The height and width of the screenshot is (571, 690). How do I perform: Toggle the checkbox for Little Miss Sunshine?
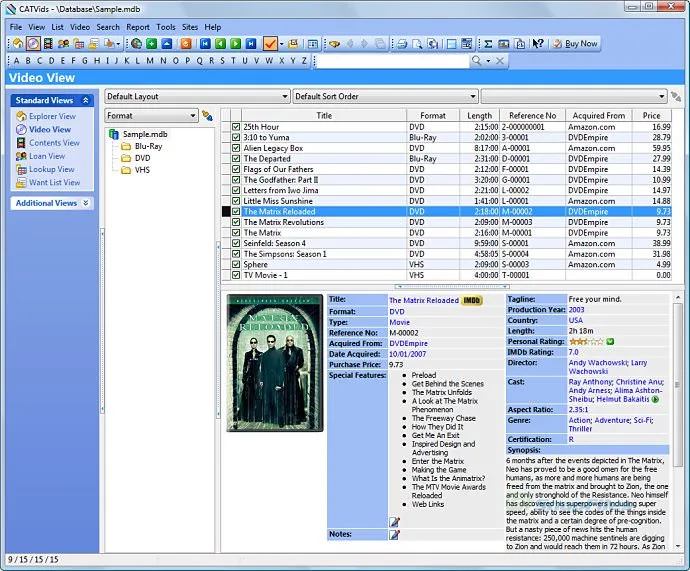tap(236, 201)
